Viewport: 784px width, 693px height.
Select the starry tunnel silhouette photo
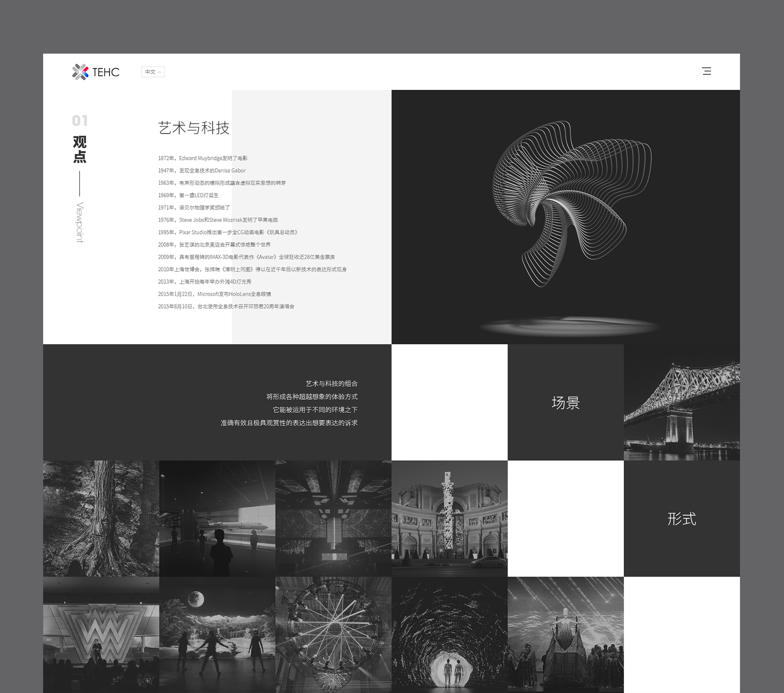tap(449, 635)
